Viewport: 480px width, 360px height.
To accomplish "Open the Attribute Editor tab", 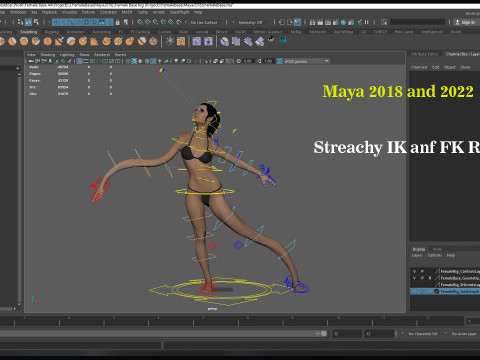I will pyautogui.click(x=424, y=54).
